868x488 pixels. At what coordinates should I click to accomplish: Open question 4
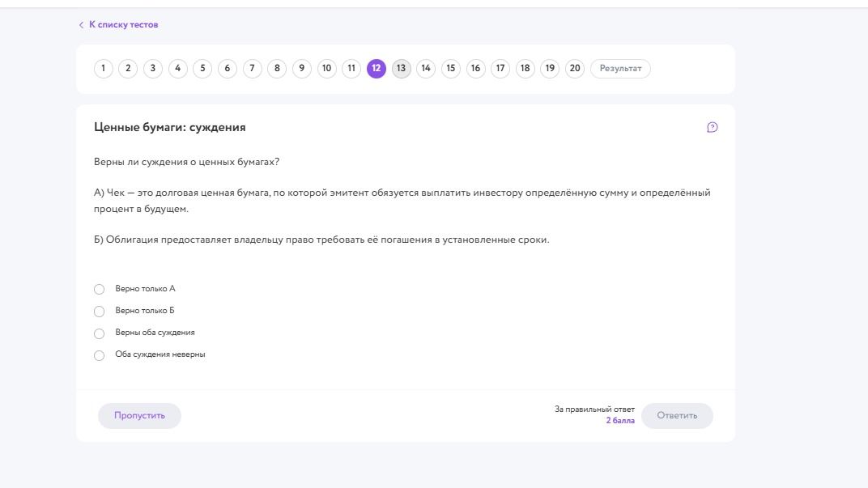pos(177,69)
